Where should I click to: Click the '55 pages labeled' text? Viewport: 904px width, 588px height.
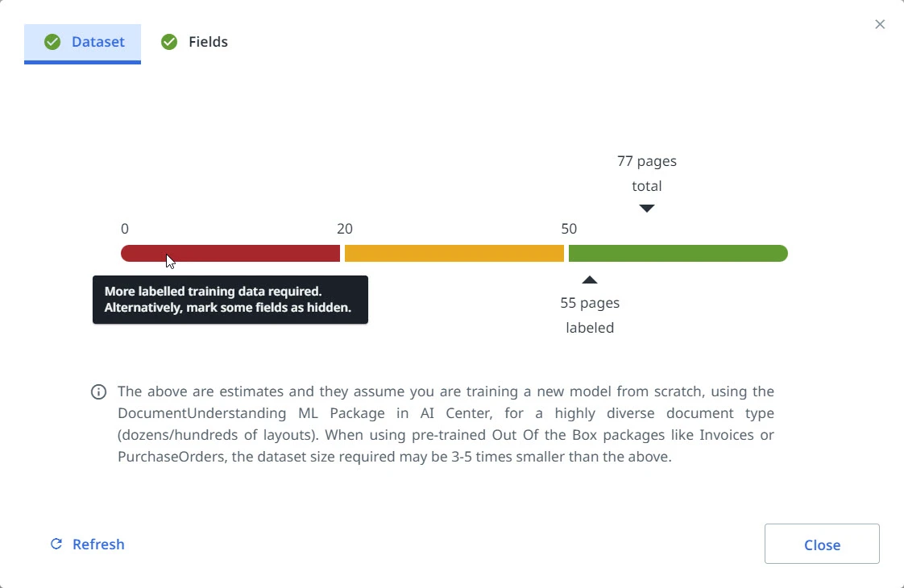click(x=590, y=315)
